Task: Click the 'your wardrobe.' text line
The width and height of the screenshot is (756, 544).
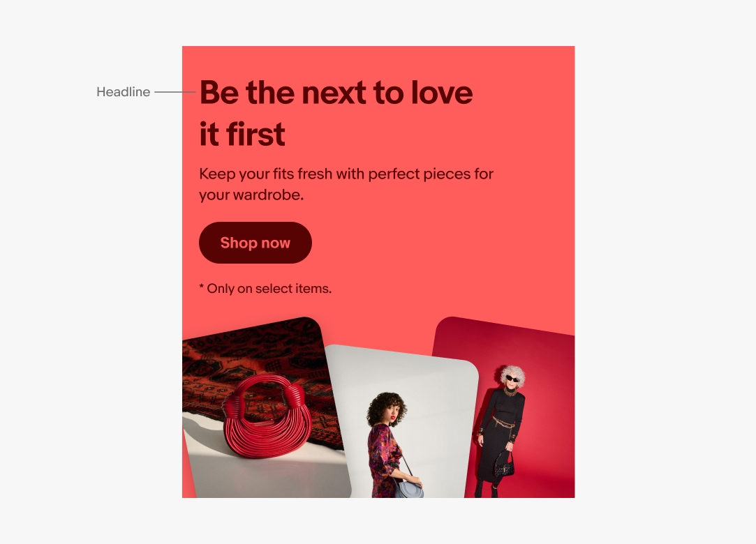Action: (251, 195)
